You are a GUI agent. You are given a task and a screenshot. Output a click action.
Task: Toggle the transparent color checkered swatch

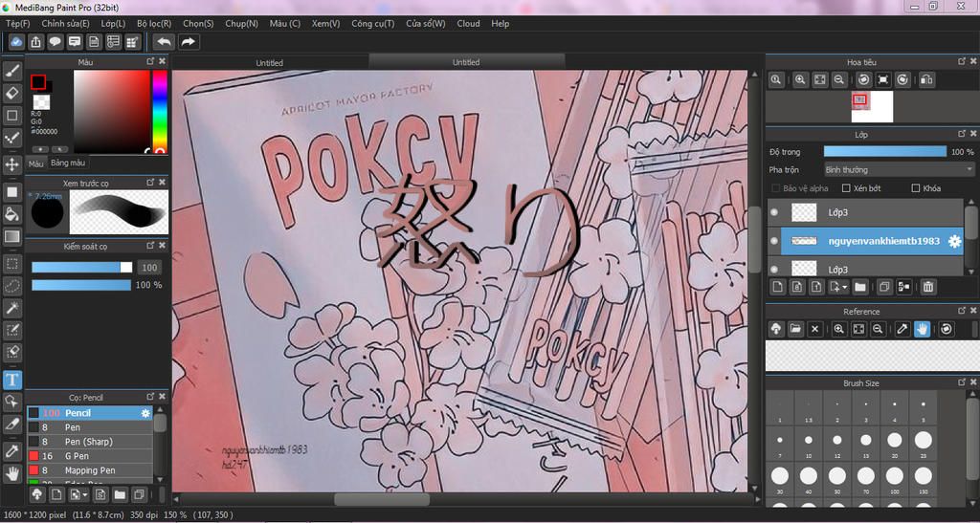pyautogui.click(x=42, y=101)
